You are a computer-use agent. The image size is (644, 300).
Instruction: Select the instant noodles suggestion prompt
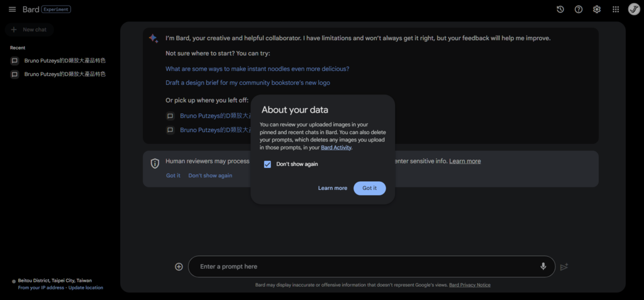point(257,69)
